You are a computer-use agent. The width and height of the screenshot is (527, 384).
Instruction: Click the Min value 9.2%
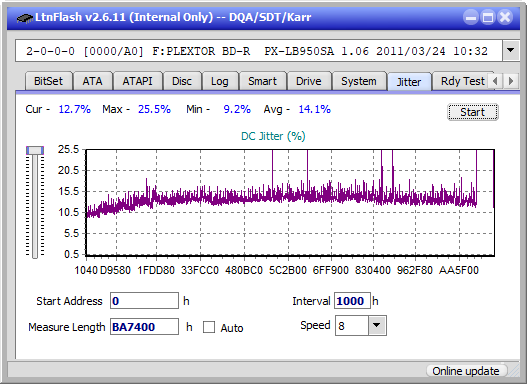click(x=237, y=109)
